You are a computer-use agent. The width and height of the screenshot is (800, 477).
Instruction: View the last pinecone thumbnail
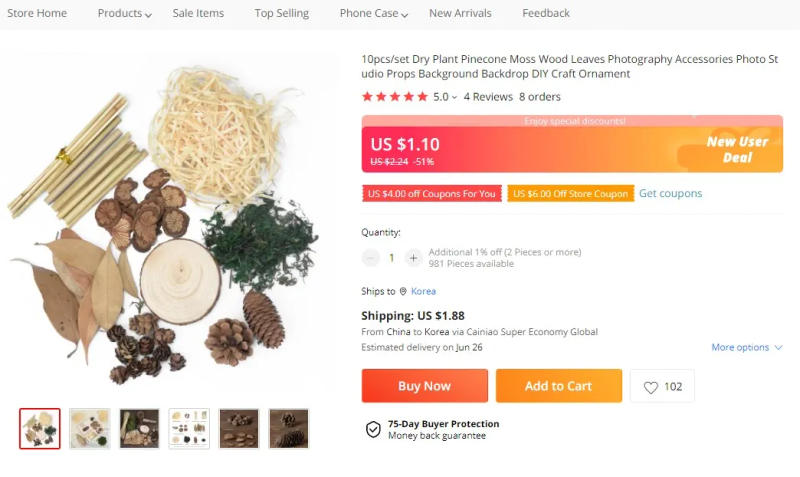click(x=288, y=428)
